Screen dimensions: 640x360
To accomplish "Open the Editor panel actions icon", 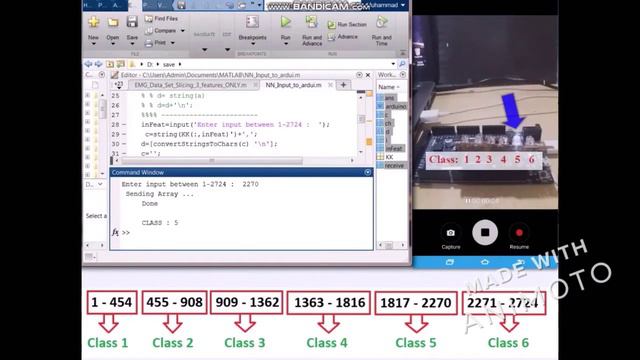I will [x=359, y=75].
